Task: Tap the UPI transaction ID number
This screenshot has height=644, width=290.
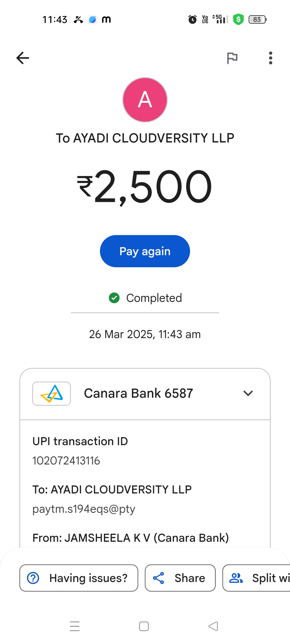Action: click(66, 461)
